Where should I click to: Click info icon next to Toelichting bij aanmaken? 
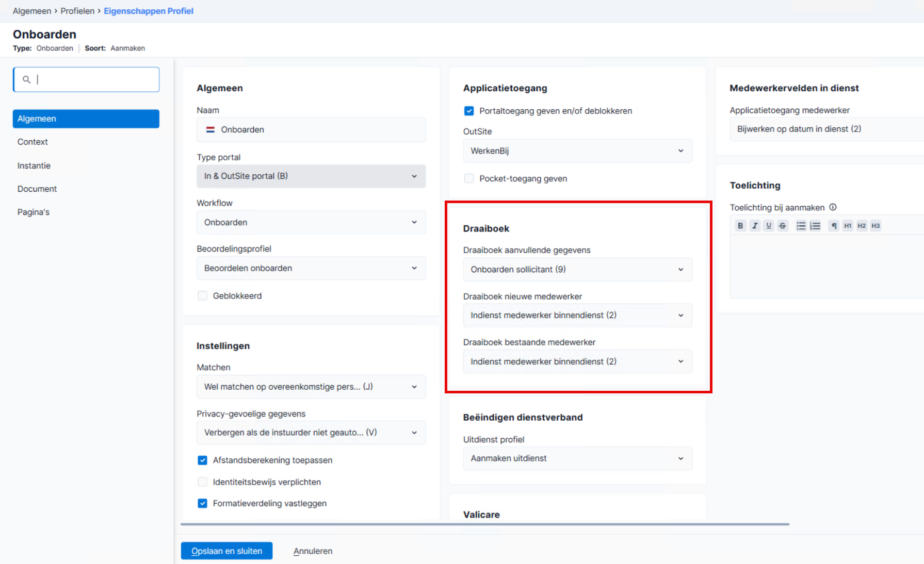833,207
